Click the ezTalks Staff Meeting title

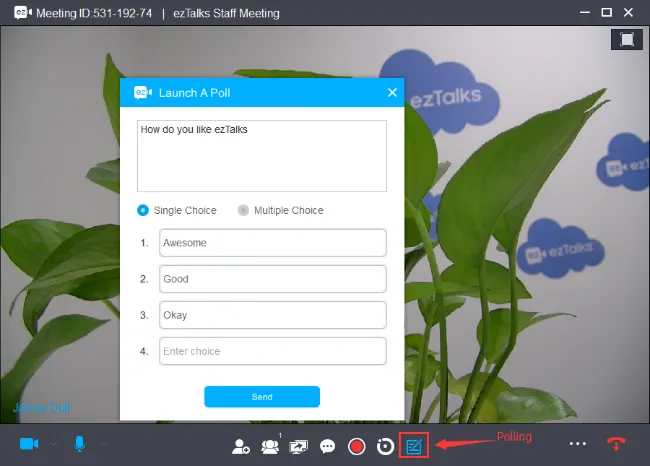(226, 13)
